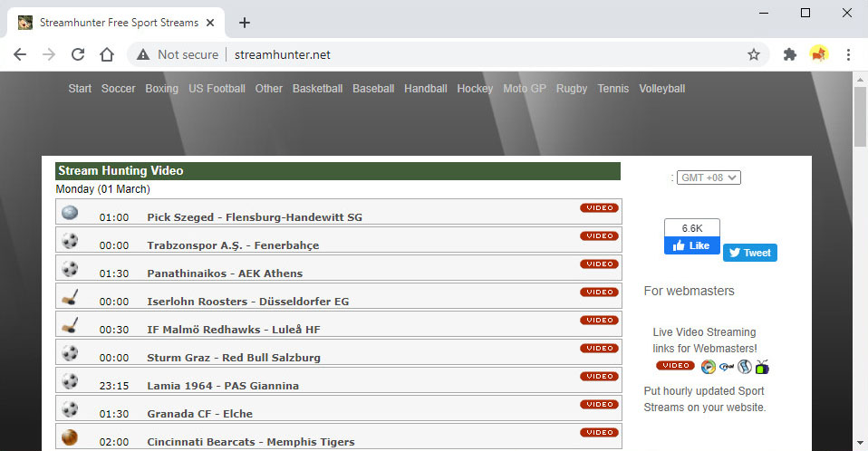Click the browser back arrow
Screen dimensions: 868x451
point(20,54)
